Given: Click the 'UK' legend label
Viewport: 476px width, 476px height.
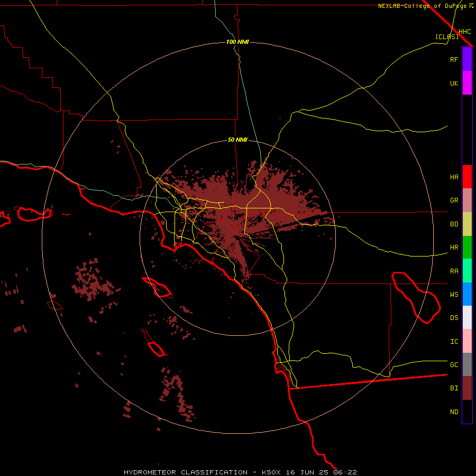Looking at the screenshot, I should pyautogui.click(x=454, y=83).
